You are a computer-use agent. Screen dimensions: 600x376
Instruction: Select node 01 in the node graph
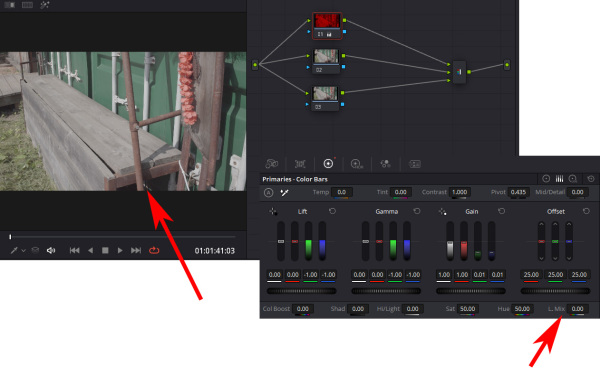click(327, 26)
